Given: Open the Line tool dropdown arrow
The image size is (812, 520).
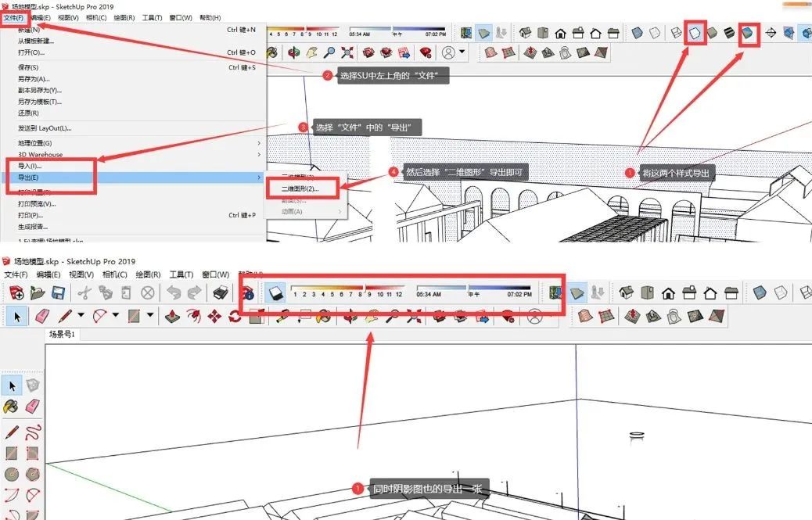Looking at the screenshot, I should tap(81, 314).
